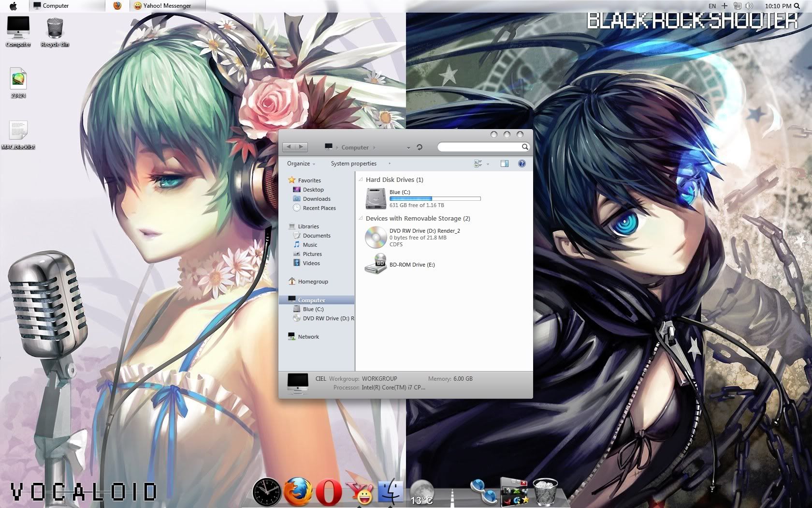Open the Organize dropdown menu

(x=301, y=164)
